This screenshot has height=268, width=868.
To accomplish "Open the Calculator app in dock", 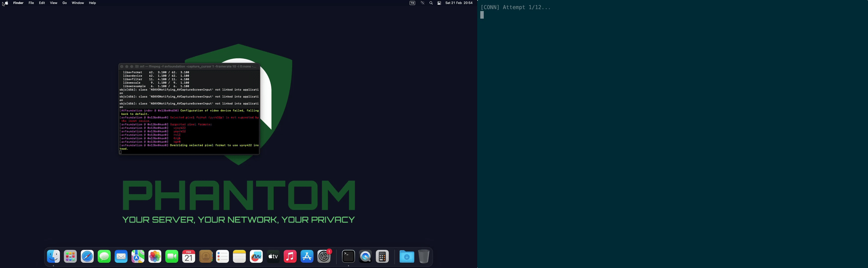I will [382, 256].
